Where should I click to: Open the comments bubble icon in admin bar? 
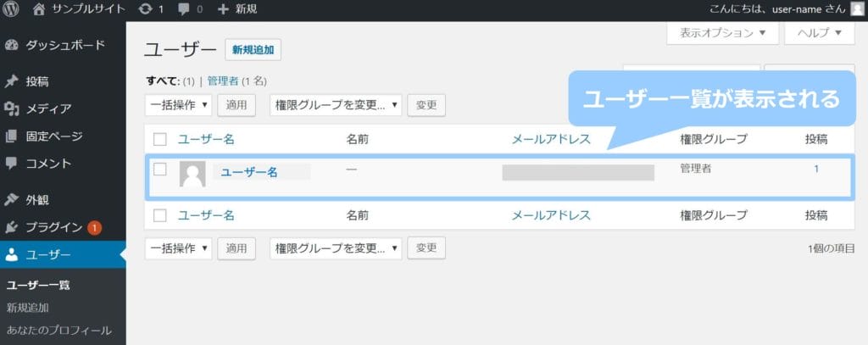pos(183,9)
